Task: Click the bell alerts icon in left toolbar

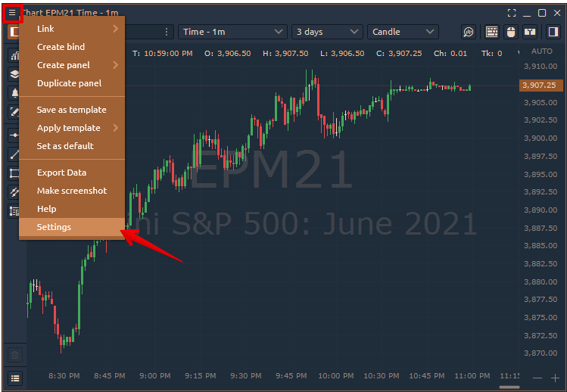Action: pos(14,93)
